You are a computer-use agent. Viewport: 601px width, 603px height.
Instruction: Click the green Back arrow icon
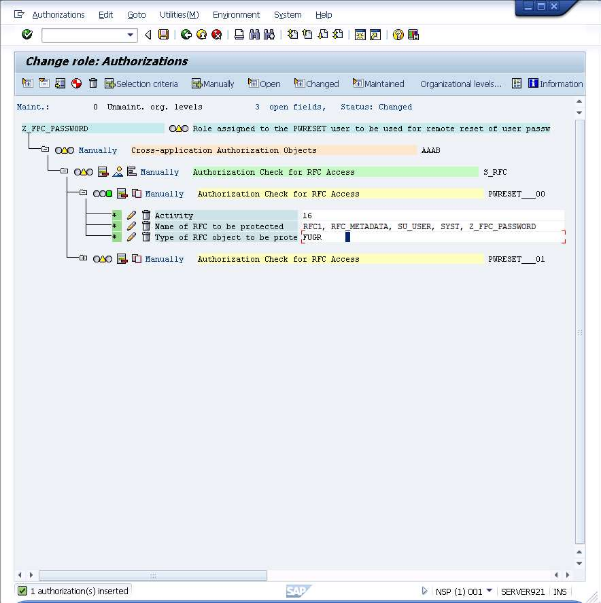[186, 34]
